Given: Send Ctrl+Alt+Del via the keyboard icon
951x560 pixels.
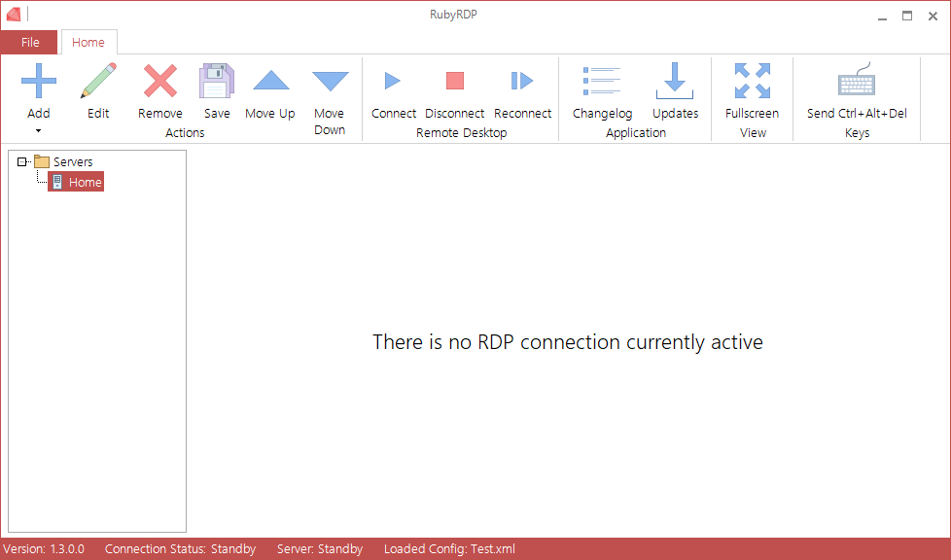Looking at the screenshot, I should pyautogui.click(x=857, y=79).
